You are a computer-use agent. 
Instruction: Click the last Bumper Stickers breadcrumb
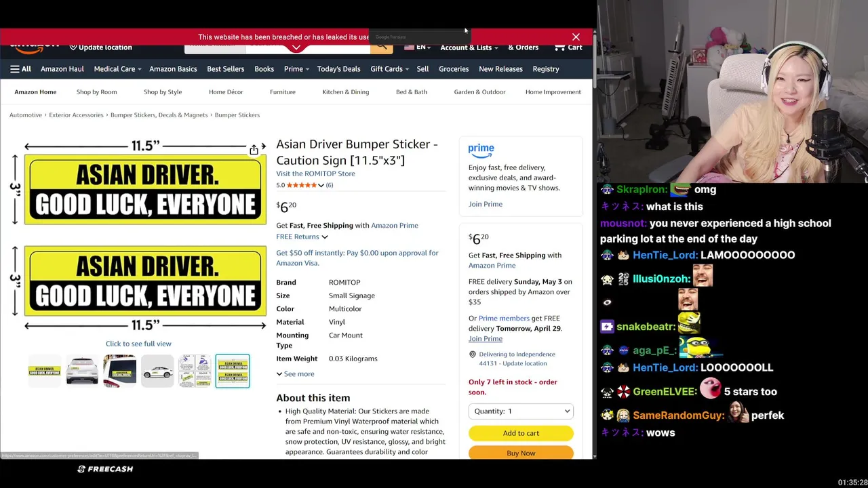pyautogui.click(x=237, y=115)
